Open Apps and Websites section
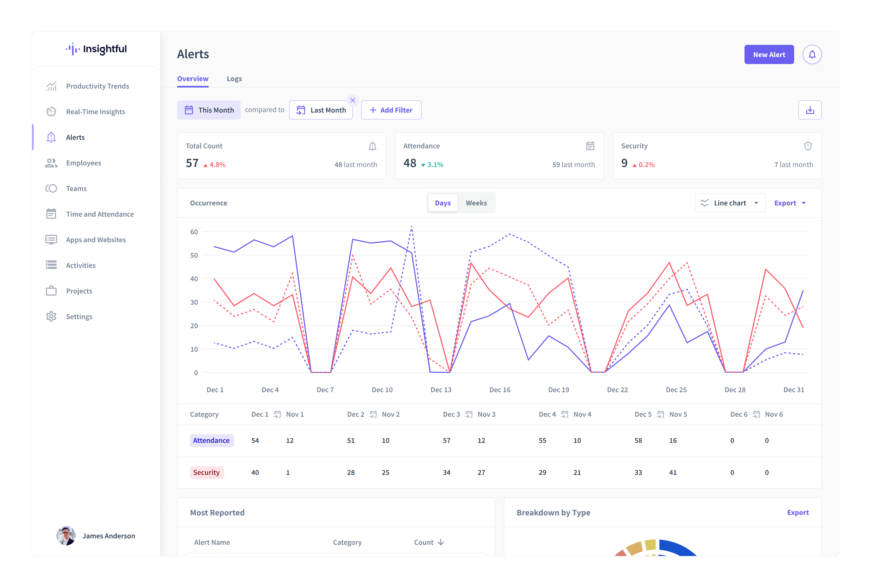The image size is (871, 588). pyautogui.click(x=96, y=240)
